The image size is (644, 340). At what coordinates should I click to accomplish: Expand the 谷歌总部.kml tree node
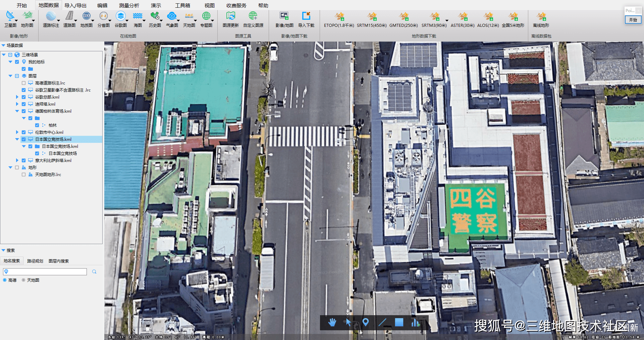click(x=17, y=97)
